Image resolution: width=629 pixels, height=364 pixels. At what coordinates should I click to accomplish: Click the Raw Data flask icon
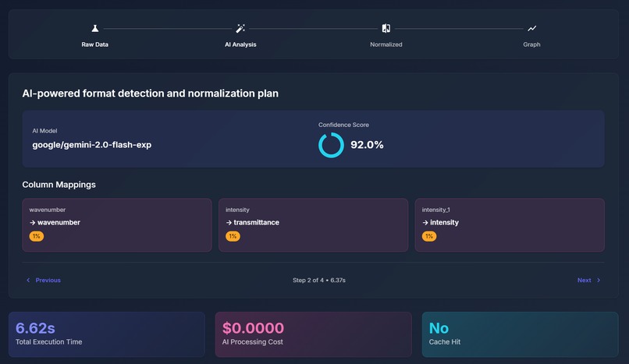click(94, 28)
